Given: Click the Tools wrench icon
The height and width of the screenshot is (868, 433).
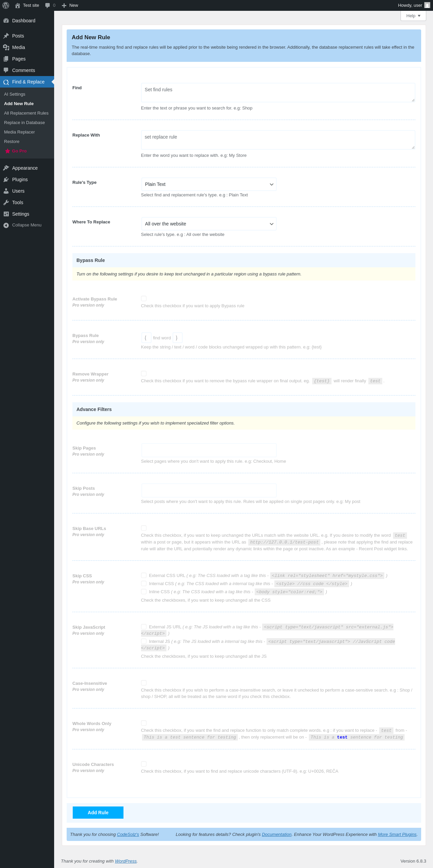Looking at the screenshot, I should (x=6, y=202).
